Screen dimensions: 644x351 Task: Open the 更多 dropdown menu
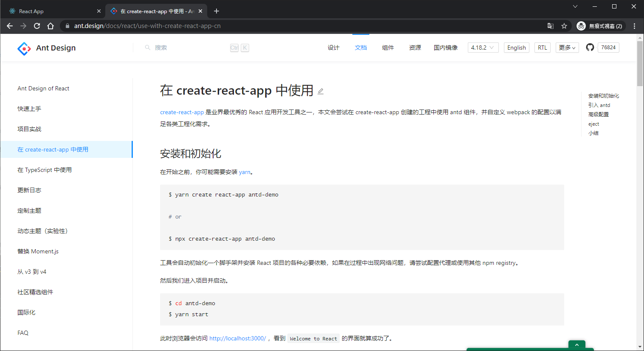(567, 48)
